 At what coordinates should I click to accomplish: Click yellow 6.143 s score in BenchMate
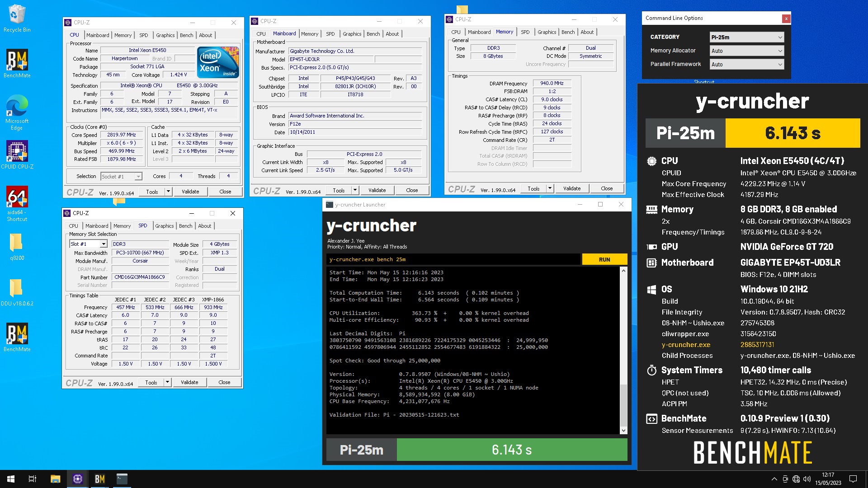tap(793, 133)
